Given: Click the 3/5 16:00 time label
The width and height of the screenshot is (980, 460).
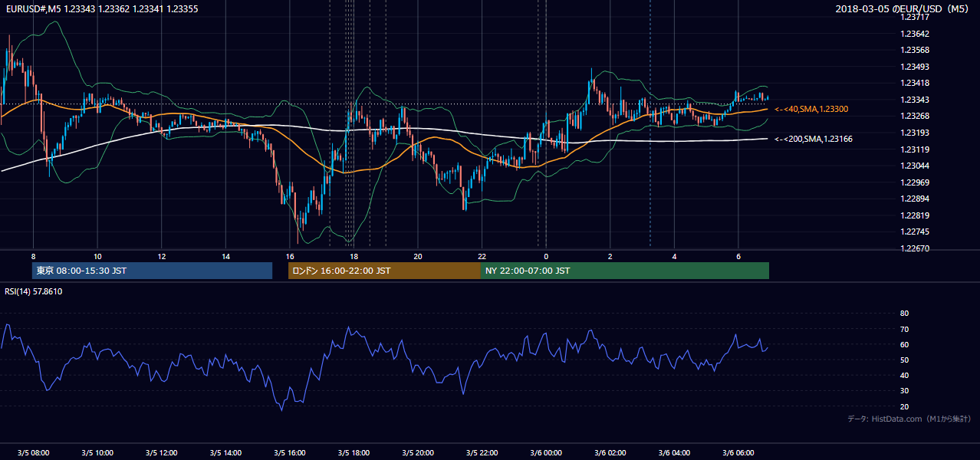Looking at the screenshot, I should click(290, 452).
